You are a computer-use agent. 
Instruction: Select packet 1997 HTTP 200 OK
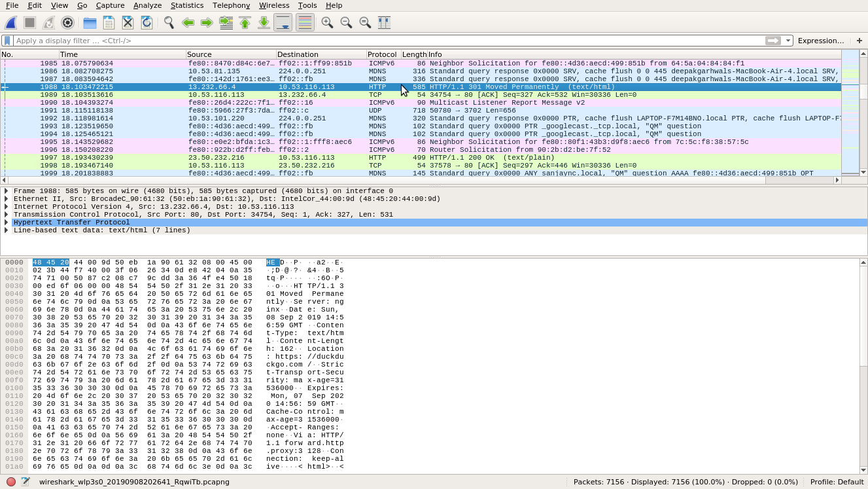click(x=421, y=158)
